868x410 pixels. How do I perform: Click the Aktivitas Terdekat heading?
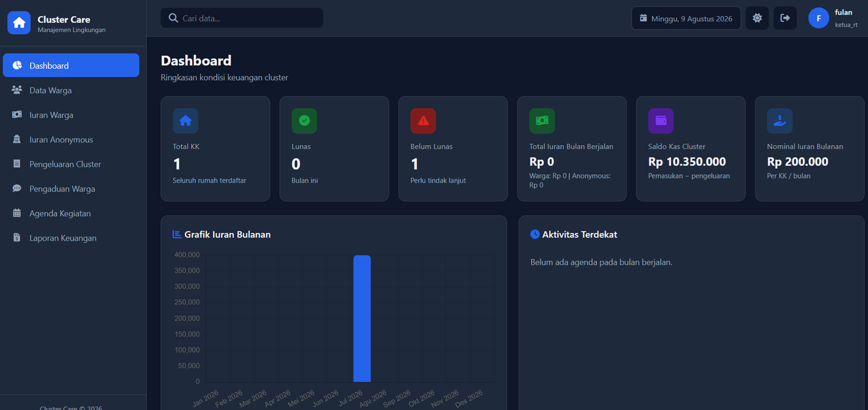tap(579, 235)
